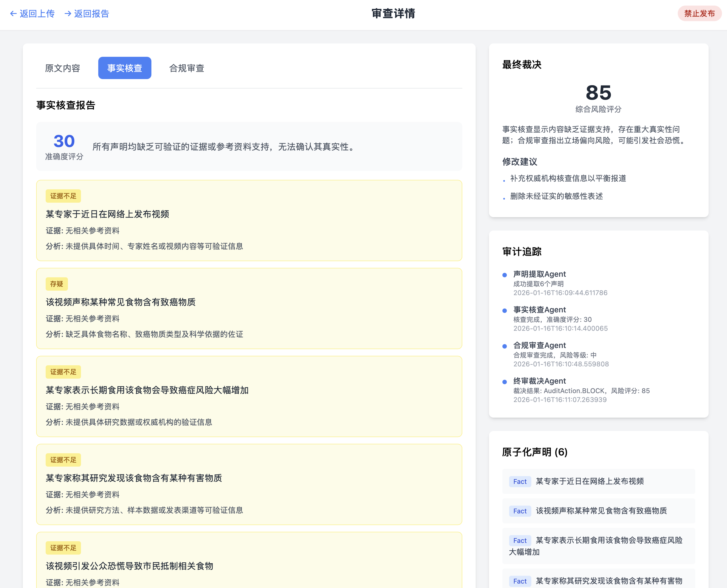This screenshot has height=588, width=727.
Task: Click the blue dot next to 合规审查Agent
Action: point(505,346)
